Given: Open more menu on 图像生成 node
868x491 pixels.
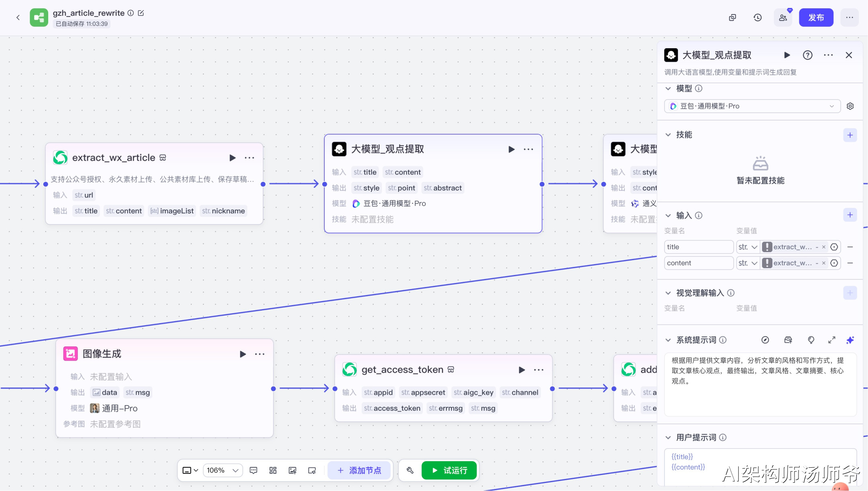Looking at the screenshot, I should (260, 354).
